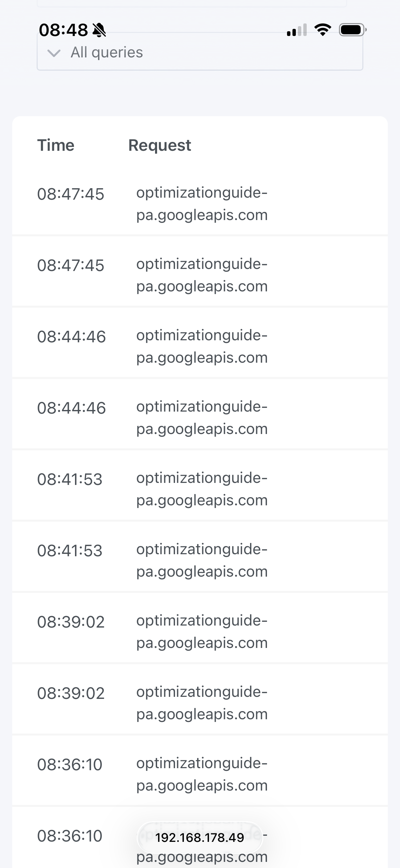Viewport: 400px width, 868px height.
Task: Open the topmost 08:47:45 query entry
Action: [x=200, y=204]
